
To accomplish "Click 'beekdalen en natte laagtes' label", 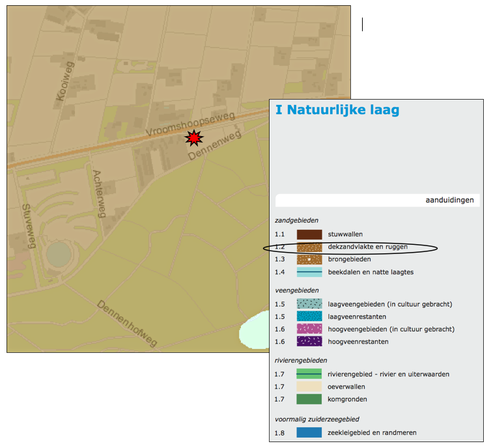I will click(x=371, y=272).
